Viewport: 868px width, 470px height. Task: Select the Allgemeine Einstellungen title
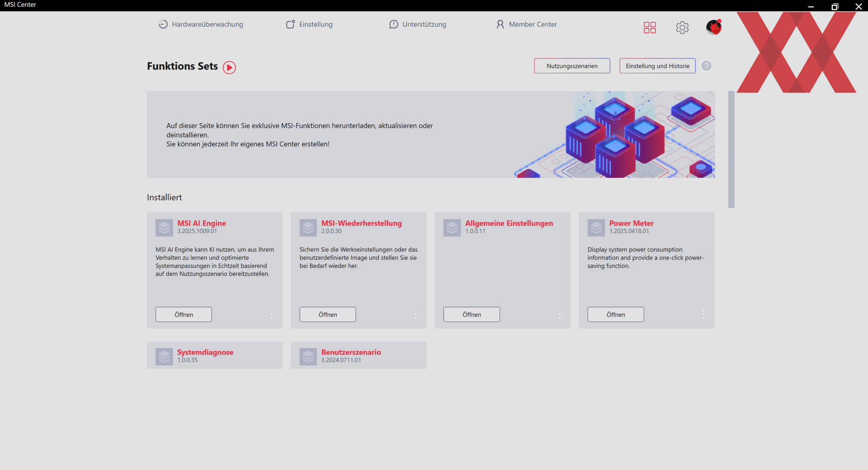pos(509,223)
